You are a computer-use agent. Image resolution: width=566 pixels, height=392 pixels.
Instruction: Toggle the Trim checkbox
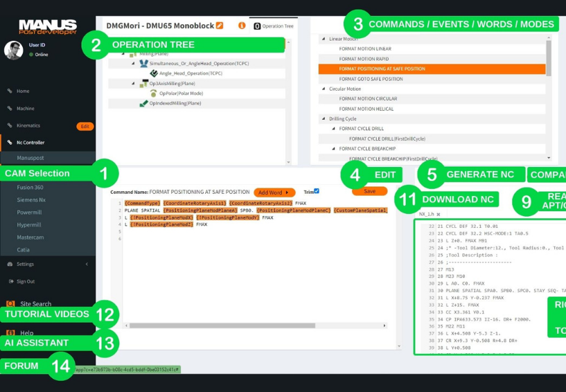[317, 191]
